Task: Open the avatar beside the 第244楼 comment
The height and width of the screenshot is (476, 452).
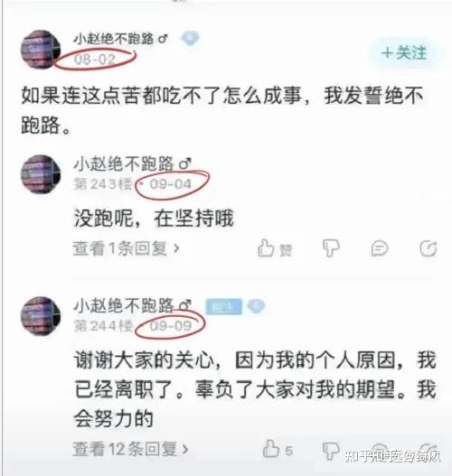Action: click(41, 316)
